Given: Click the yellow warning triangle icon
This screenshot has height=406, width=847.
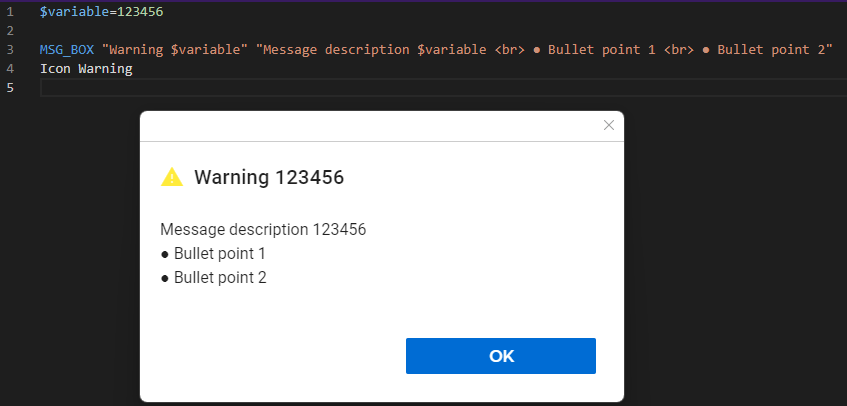Looking at the screenshot, I should 172,177.
